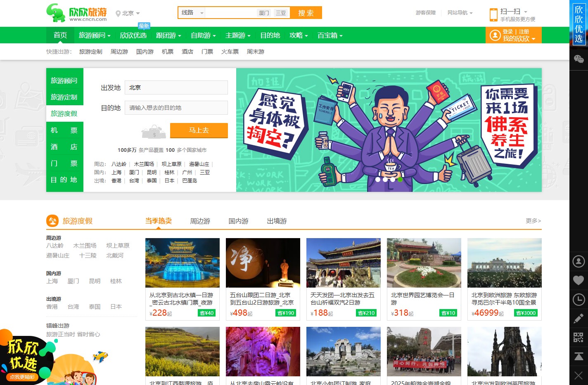Click the location pin icon beside 北京

(118, 14)
